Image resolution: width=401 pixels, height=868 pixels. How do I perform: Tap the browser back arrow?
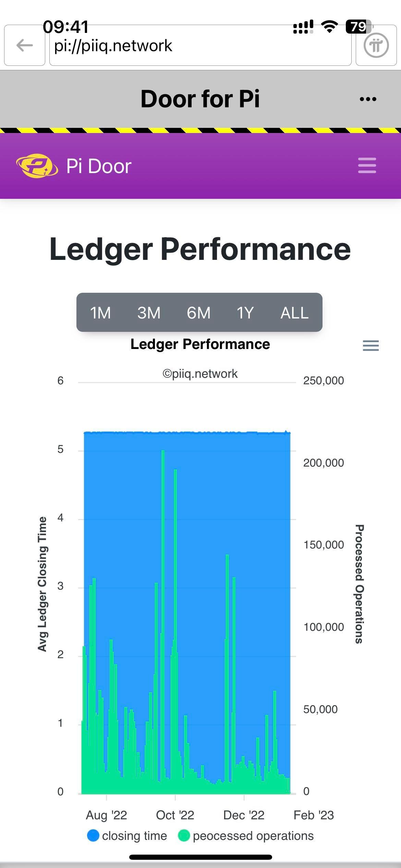(25, 45)
